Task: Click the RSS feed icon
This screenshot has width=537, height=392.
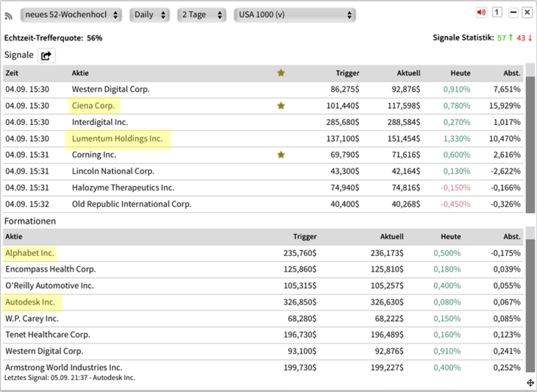Action: coord(9,15)
